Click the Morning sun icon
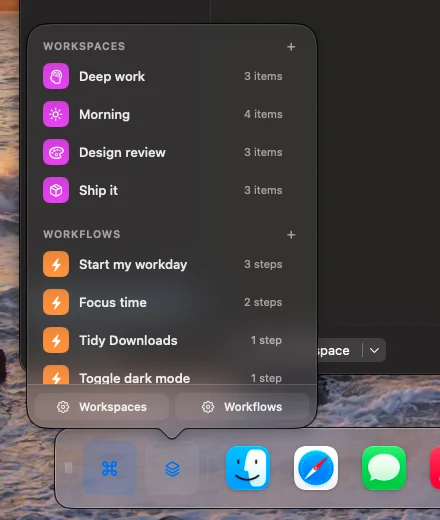The width and height of the screenshot is (440, 520). click(x=56, y=114)
